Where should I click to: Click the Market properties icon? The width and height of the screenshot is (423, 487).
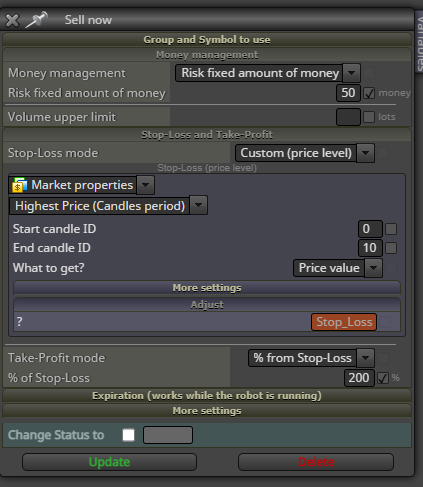pyautogui.click(x=19, y=185)
